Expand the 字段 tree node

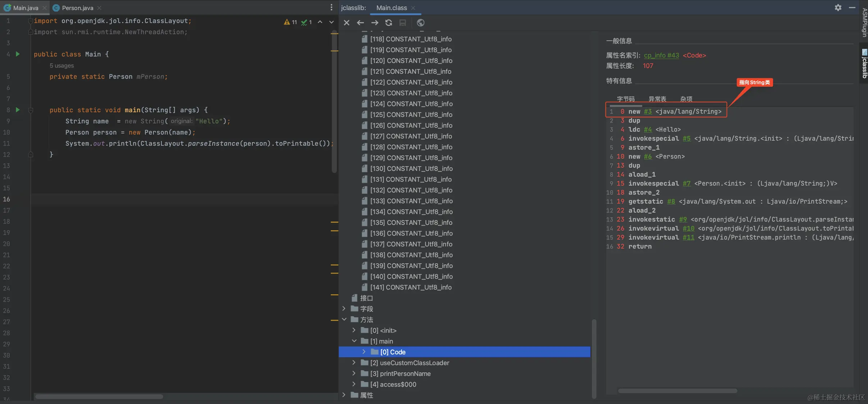coord(344,308)
